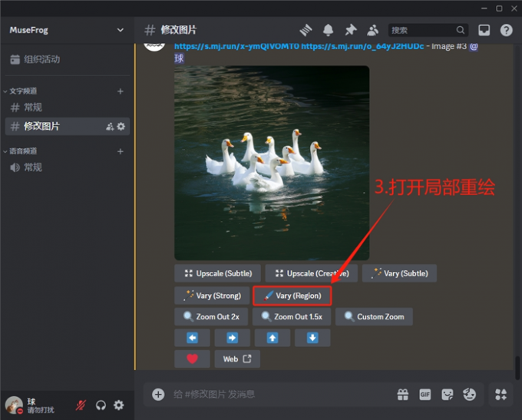Open the gift icon
Viewport: 522px width, 420px height.
click(x=403, y=395)
